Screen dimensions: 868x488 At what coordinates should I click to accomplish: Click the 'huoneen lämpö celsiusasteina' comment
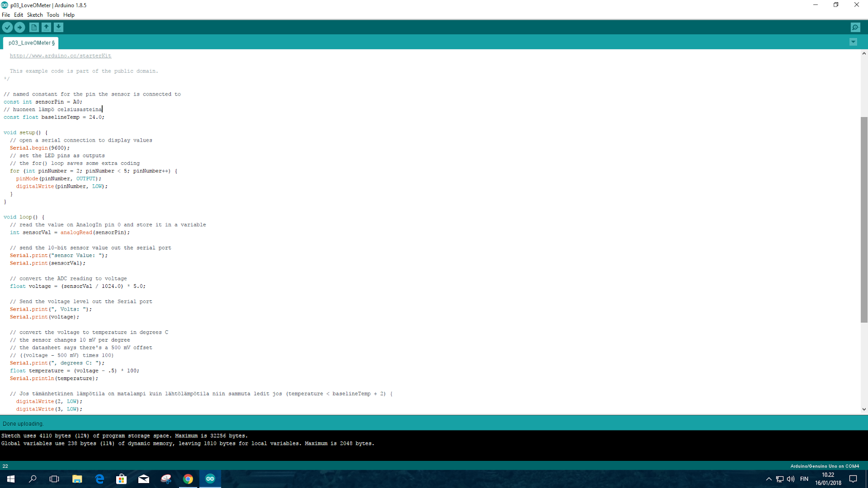coord(53,109)
